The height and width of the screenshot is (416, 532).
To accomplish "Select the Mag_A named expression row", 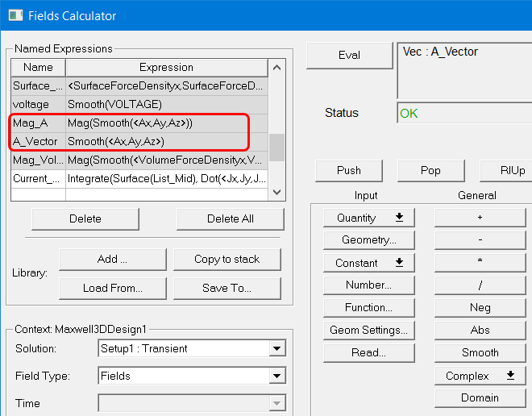I will coord(139,123).
